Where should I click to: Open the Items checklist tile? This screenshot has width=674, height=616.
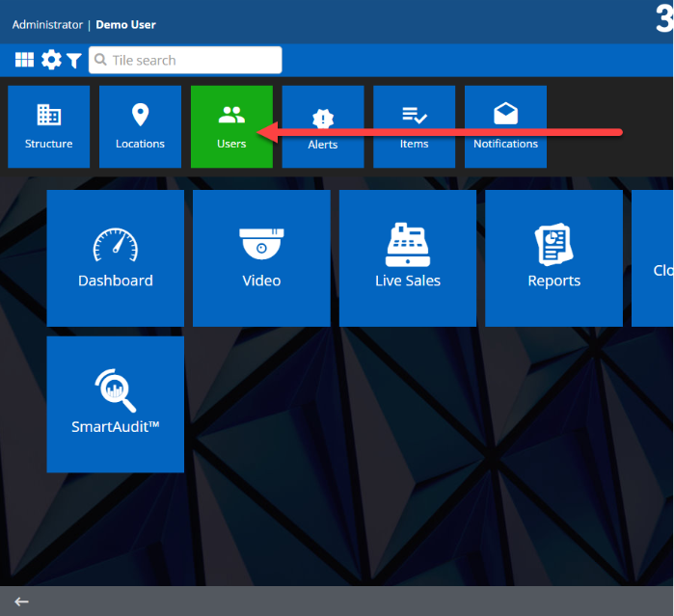pos(414,126)
